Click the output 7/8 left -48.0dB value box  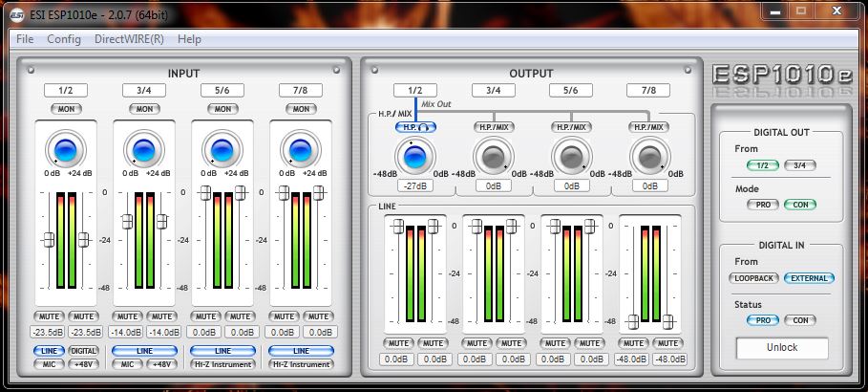pos(633,359)
